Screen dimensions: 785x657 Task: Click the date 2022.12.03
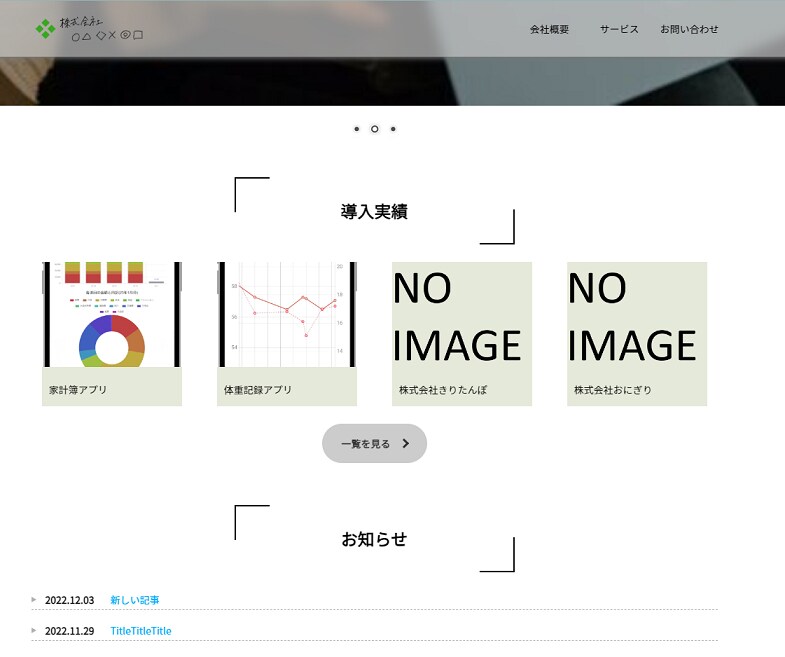tap(70, 600)
